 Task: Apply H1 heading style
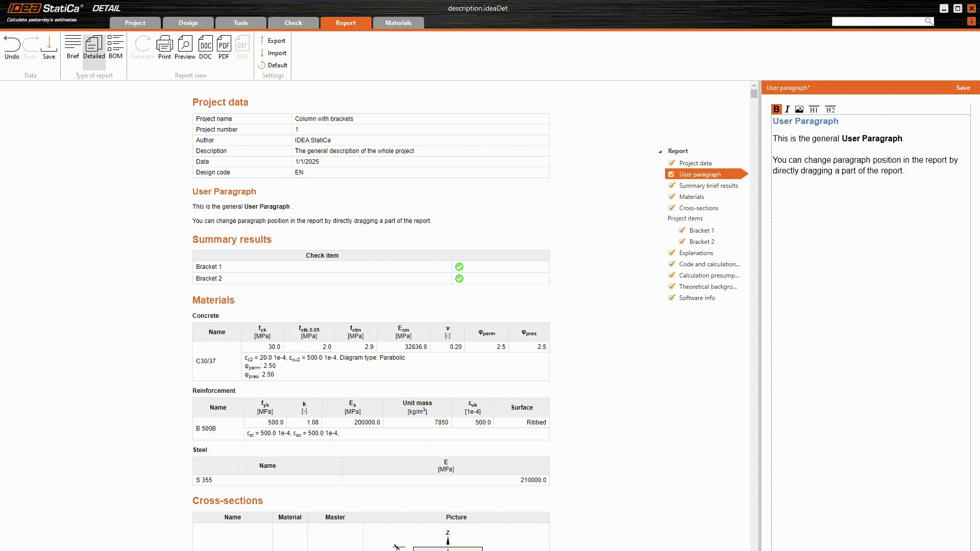coord(814,109)
